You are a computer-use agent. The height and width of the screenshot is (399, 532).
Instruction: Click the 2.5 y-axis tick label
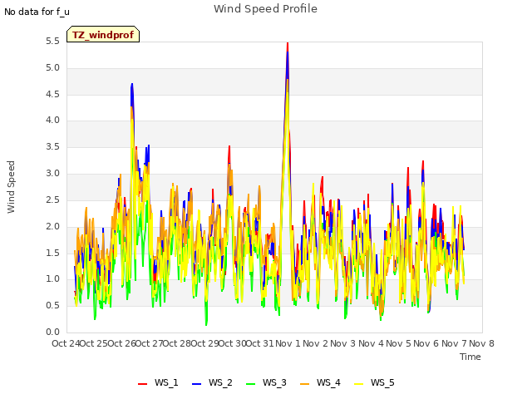52,199
